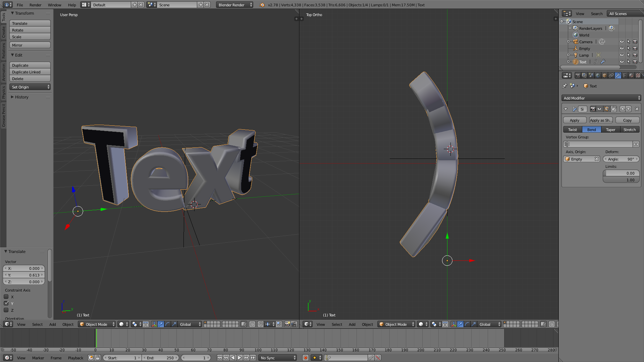Toggle X constraint axis checkbox
Image resolution: width=644 pixels, height=362 pixels.
pos(6,297)
